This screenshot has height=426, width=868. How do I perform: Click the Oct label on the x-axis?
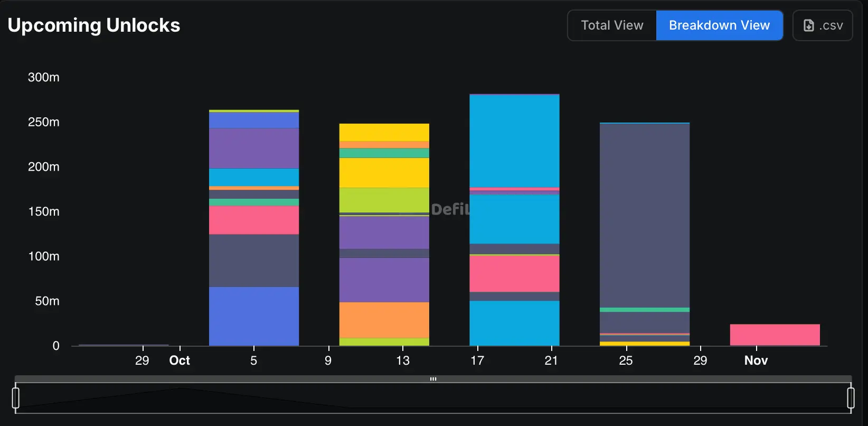[180, 360]
